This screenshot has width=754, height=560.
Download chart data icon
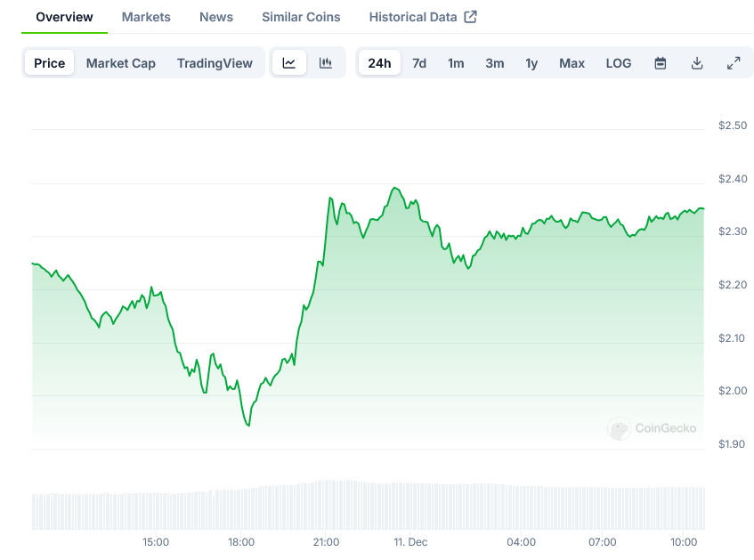click(697, 63)
